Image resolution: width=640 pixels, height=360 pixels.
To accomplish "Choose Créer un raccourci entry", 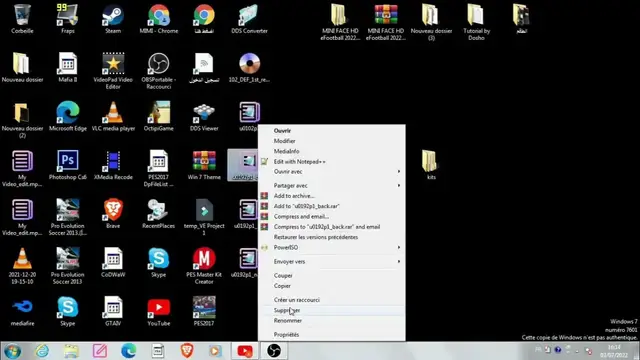I will point(297,300).
